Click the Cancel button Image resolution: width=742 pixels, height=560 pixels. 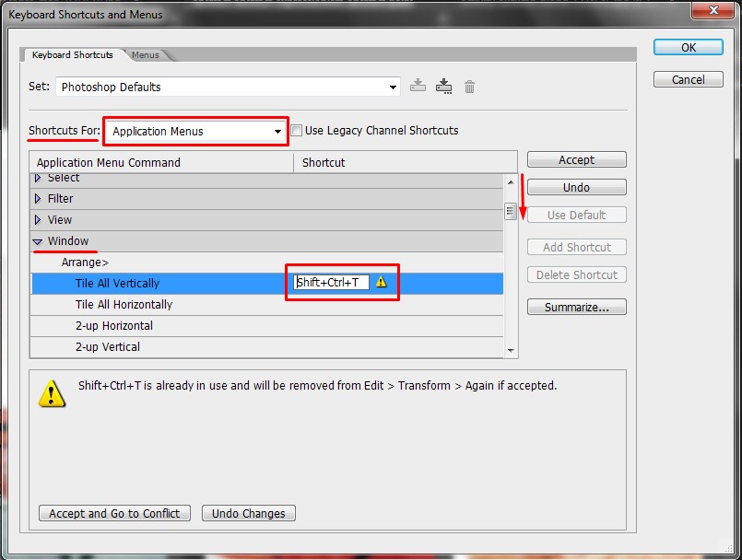point(688,79)
